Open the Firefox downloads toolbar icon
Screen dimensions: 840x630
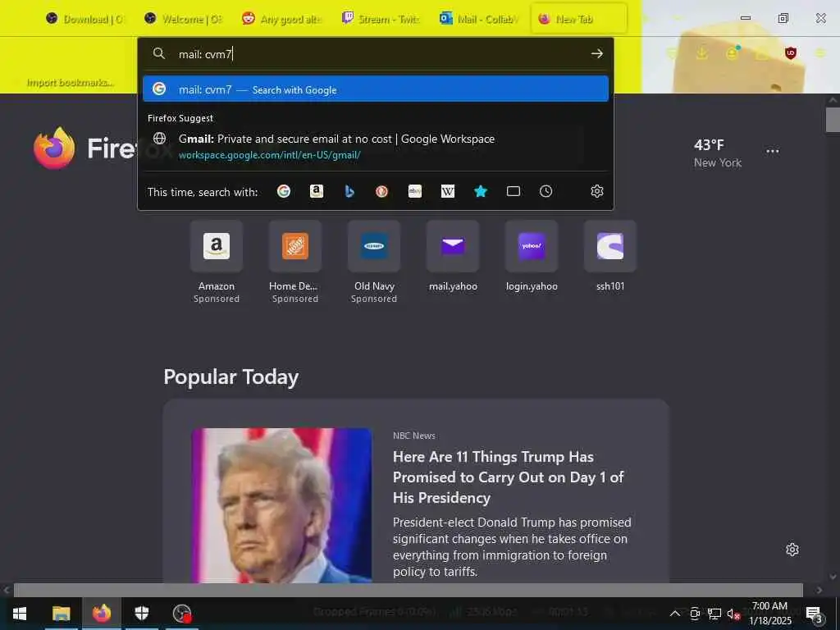(702, 53)
